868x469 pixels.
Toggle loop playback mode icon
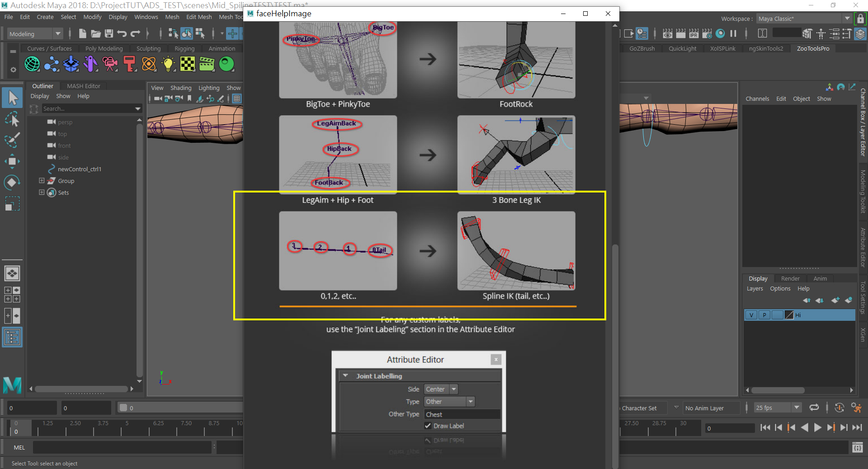(814, 408)
